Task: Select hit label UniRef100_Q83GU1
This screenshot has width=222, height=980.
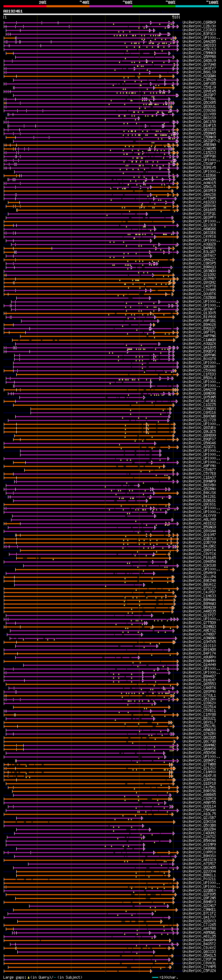Action: coord(199,106)
